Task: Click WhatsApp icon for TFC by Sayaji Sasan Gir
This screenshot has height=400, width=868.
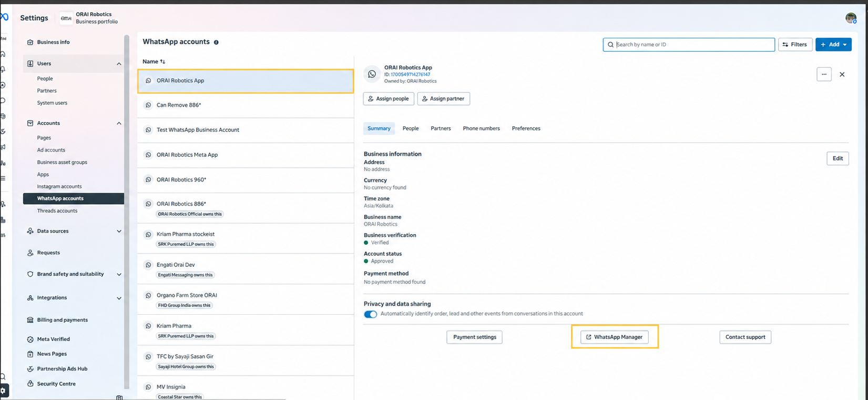Action: coord(148,356)
